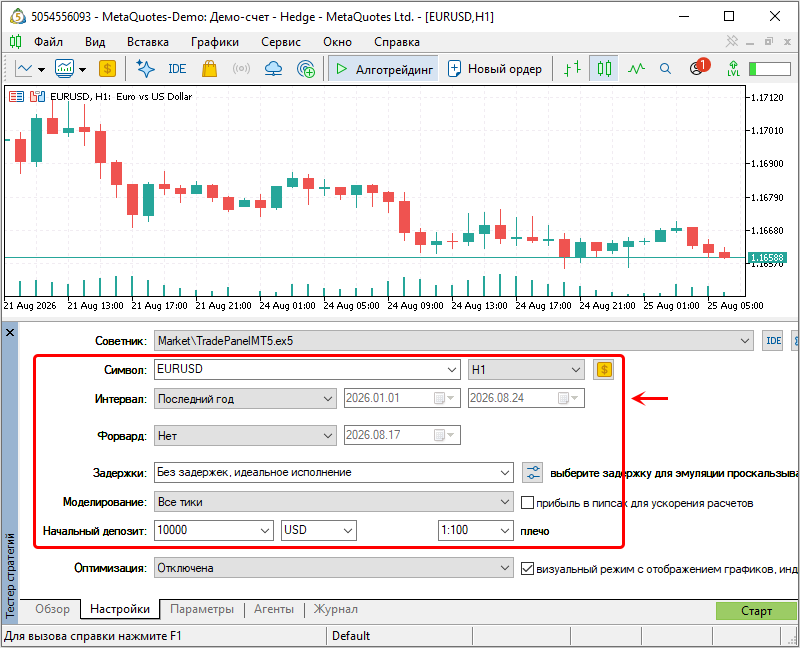Screen dimensions: 800x648
Task: Expand the Советник expert dropdown
Action: (x=745, y=341)
